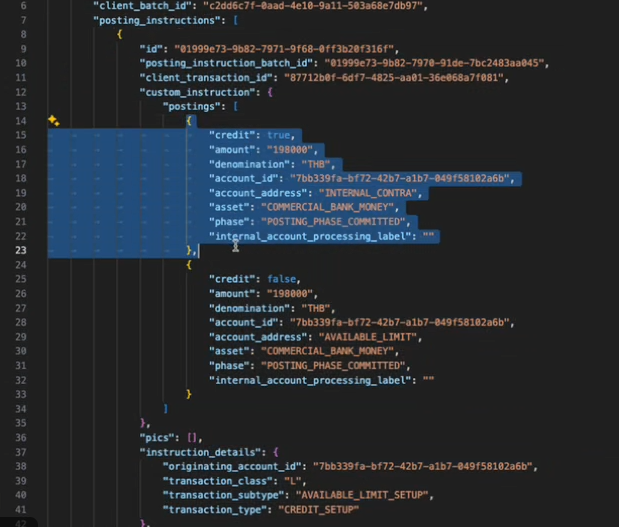Screen dimensions: 619x527
Task: Click "internal_account_processing_label" on line 32
Action: [310, 380]
